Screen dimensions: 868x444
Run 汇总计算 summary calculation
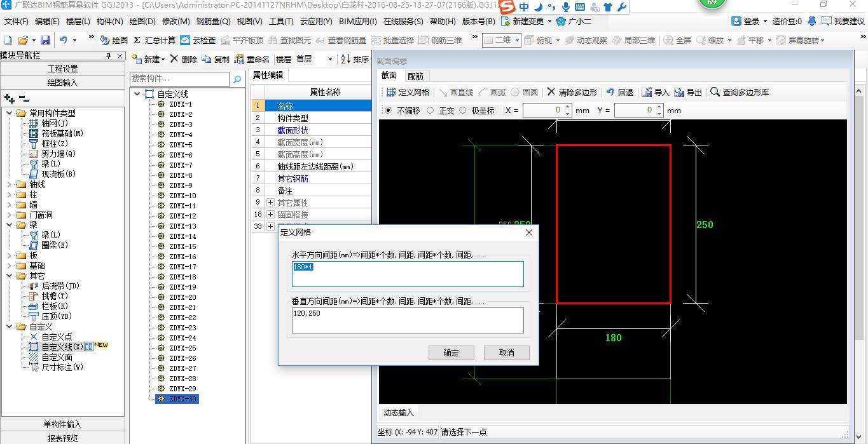coord(155,40)
